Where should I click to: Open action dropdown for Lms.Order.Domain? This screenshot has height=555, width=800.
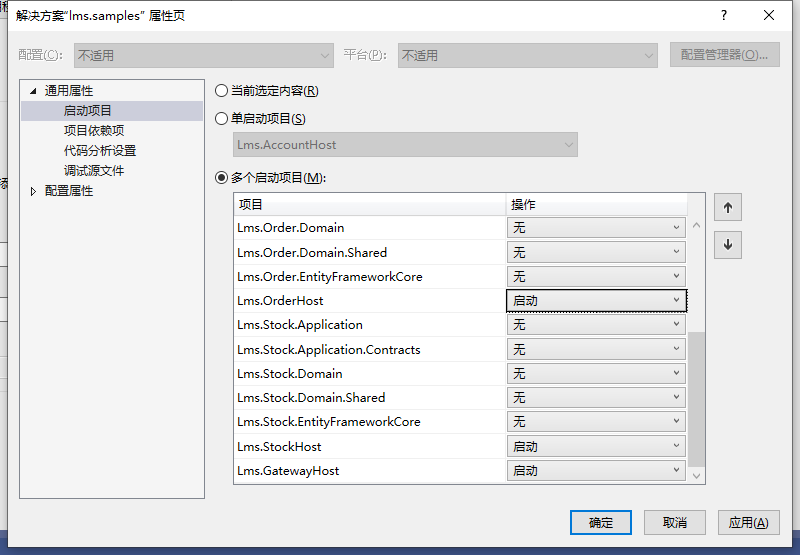tap(596, 228)
